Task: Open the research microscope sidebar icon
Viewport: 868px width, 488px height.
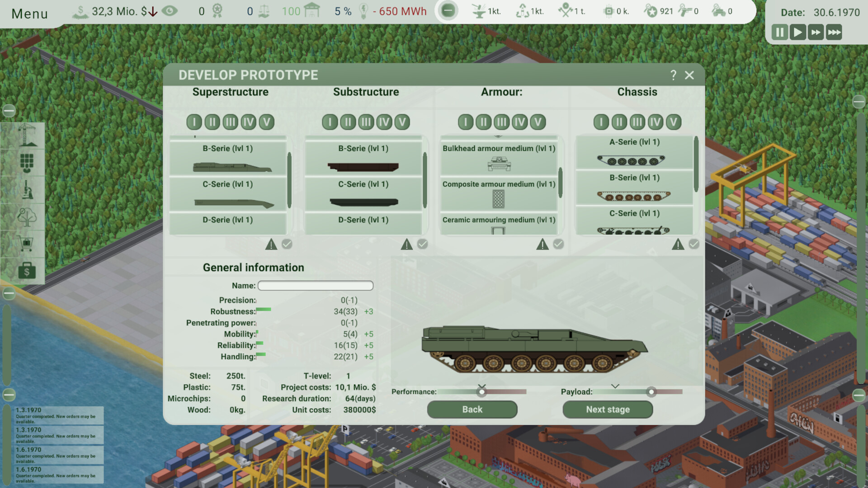Action: click(x=27, y=189)
